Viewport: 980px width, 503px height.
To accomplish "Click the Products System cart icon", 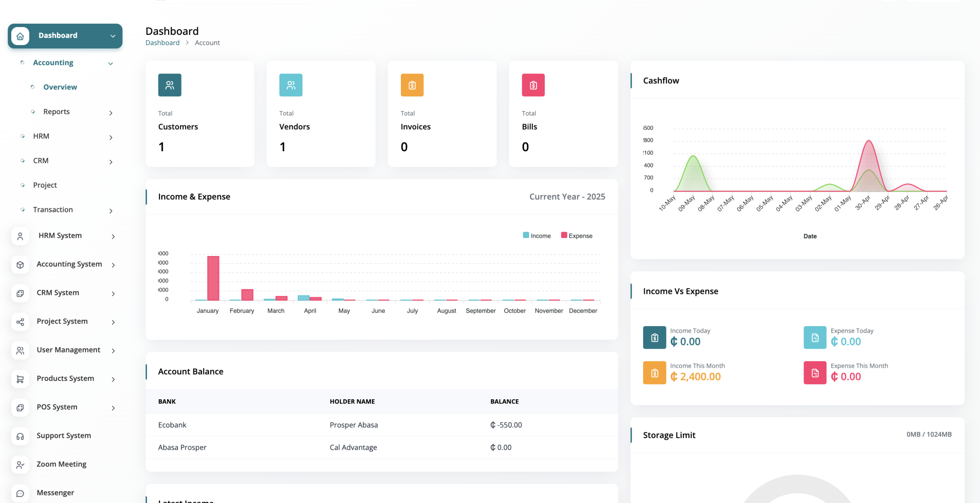I will (x=20, y=379).
